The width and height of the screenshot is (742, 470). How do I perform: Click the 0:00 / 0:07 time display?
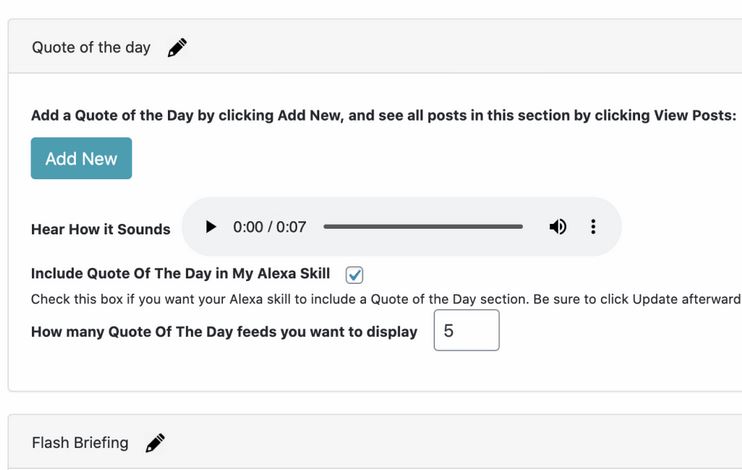pos(269,227)
